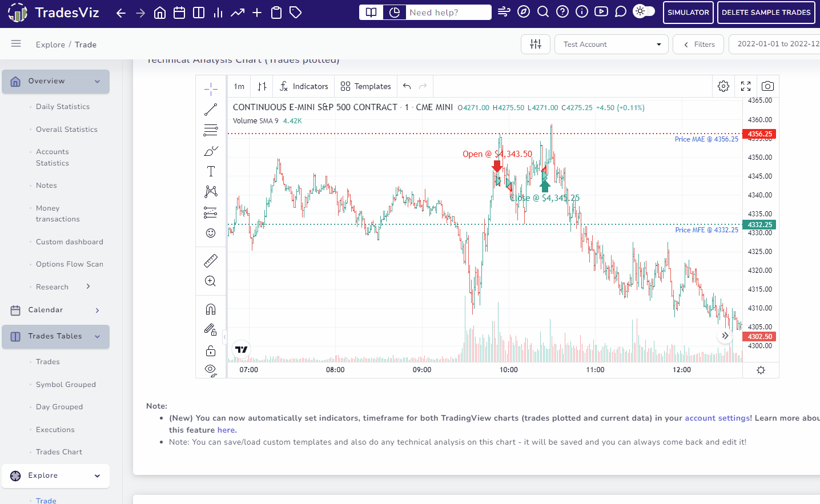This screenshot has width=820, height=504.
Task: Open the candle bar style selector
Action: click(x=262, y=86)
